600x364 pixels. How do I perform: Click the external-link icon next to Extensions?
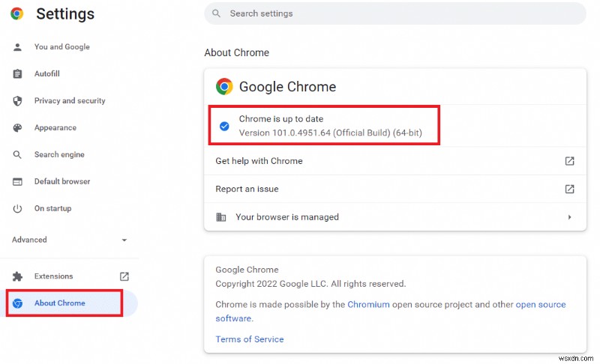(124, 276)
